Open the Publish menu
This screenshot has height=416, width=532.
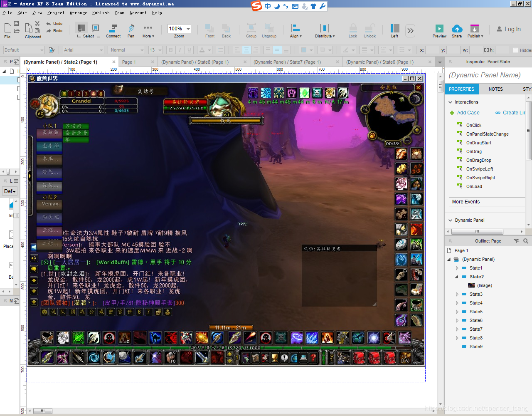pyautogui.click(x=101, y=13)
